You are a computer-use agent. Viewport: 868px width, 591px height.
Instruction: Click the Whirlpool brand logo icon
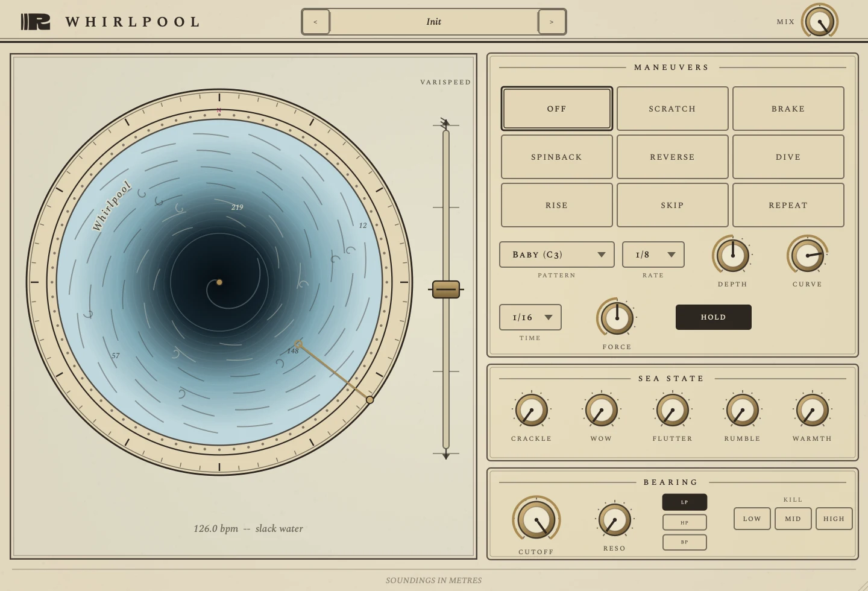tap(36, 22)
